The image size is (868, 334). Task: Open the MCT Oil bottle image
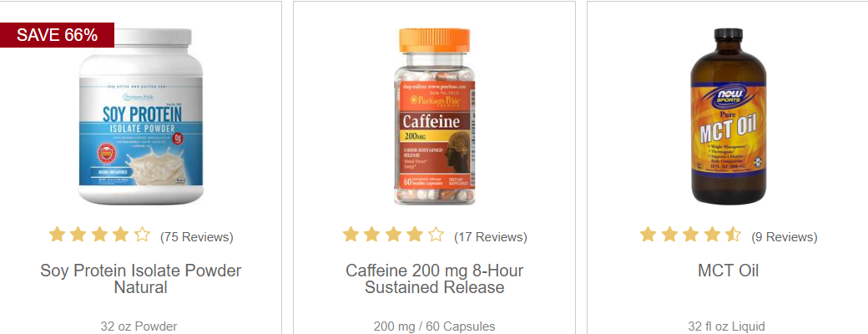coord(729,117)
